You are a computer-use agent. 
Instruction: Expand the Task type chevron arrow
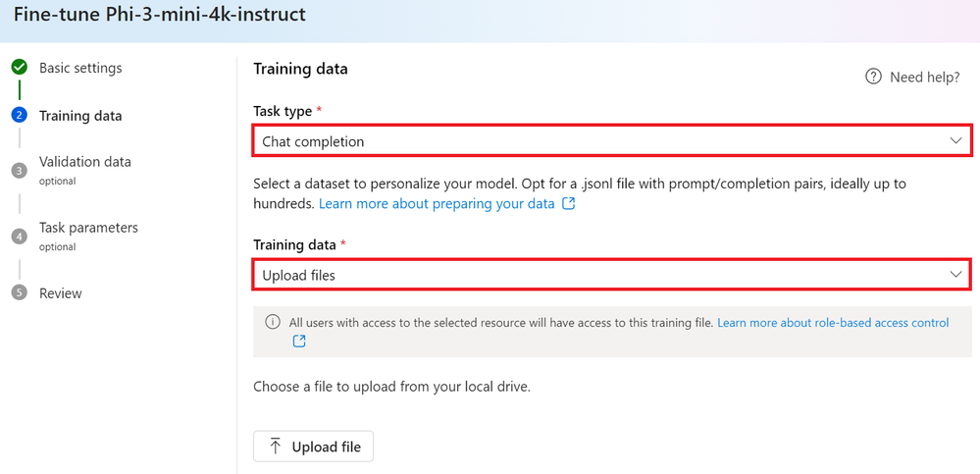tap(956, 141)
